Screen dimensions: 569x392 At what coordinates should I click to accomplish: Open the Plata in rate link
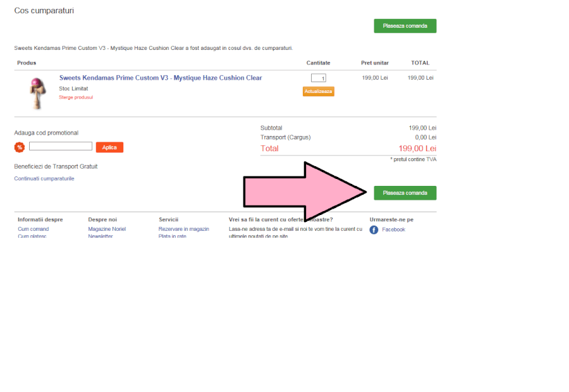pos(173,236)
